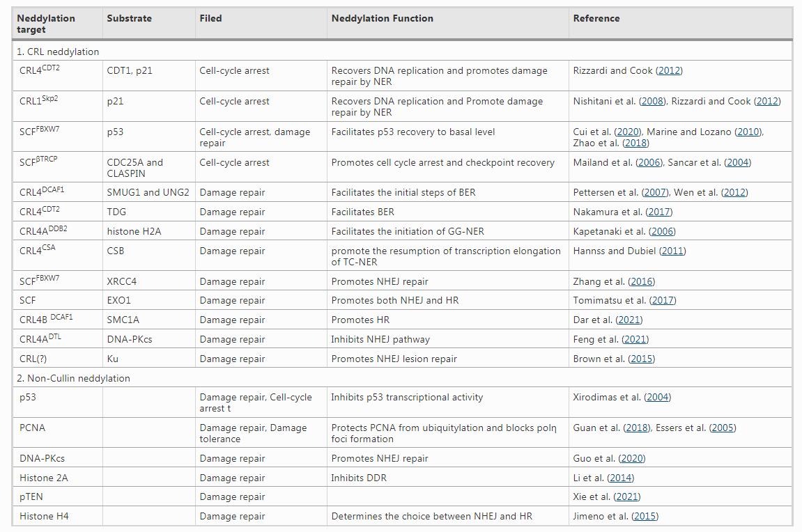The width and height of the screenshot is (802, 532).
Task: Open the Xirodimas et al. 2004 reference
Action: pos(657,397)
